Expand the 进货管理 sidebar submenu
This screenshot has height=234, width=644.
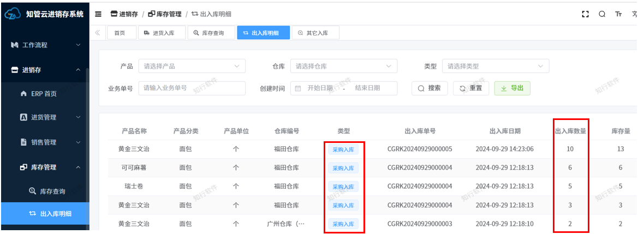tap(44, 117)
